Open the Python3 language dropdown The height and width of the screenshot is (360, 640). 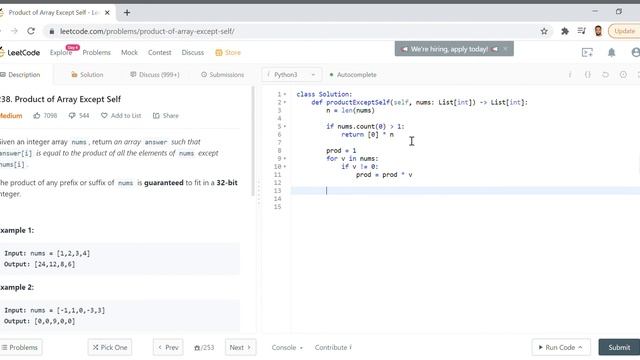pyautogui.click(x=291, y=75)
